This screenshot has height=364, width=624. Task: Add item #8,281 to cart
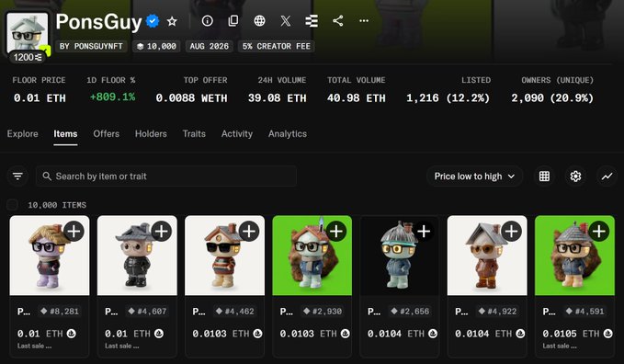pyautogui.click(x=74, y=231)
